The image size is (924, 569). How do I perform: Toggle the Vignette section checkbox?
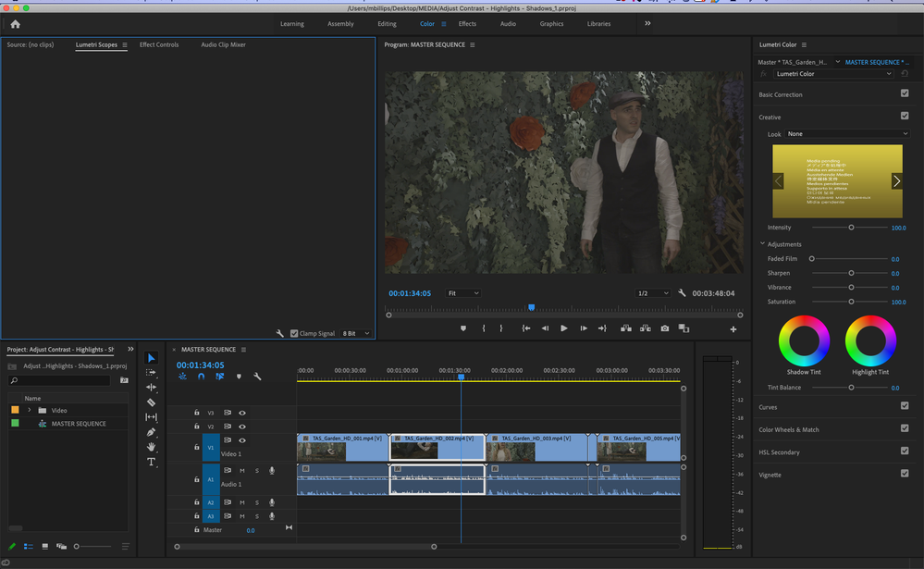904,474
